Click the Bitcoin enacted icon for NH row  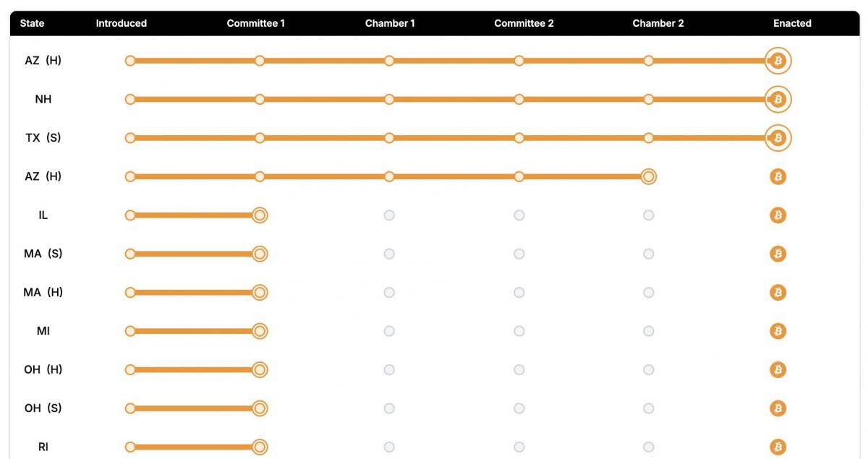coord(778,99)
